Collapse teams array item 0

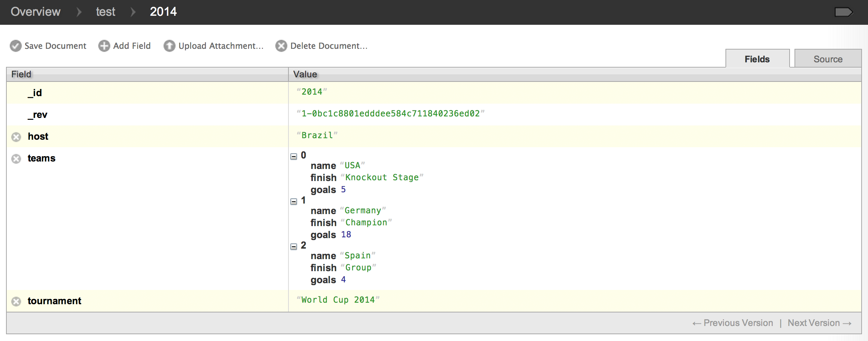click(x=294, y=156)
